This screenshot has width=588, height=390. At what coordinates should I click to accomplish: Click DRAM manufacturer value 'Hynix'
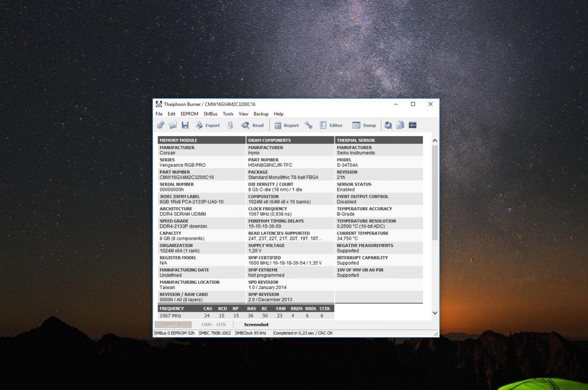tap(254, 153)
